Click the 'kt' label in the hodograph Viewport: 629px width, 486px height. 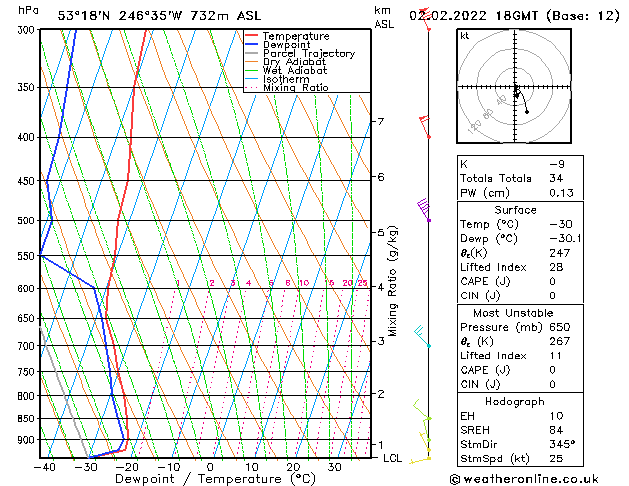coord(465,36)
